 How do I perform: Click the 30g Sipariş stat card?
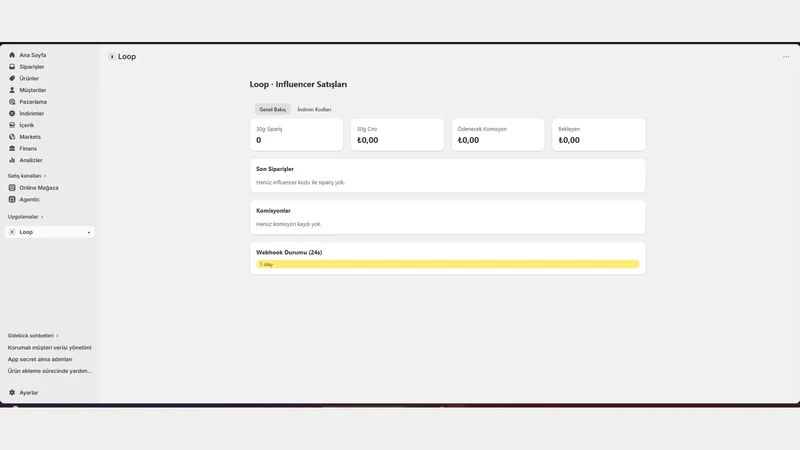[296, 135]
